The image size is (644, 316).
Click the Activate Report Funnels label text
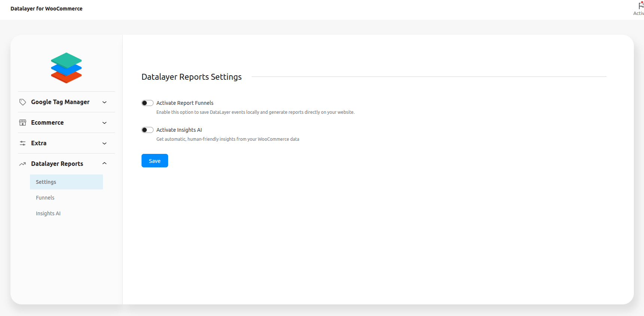[185, 103]
